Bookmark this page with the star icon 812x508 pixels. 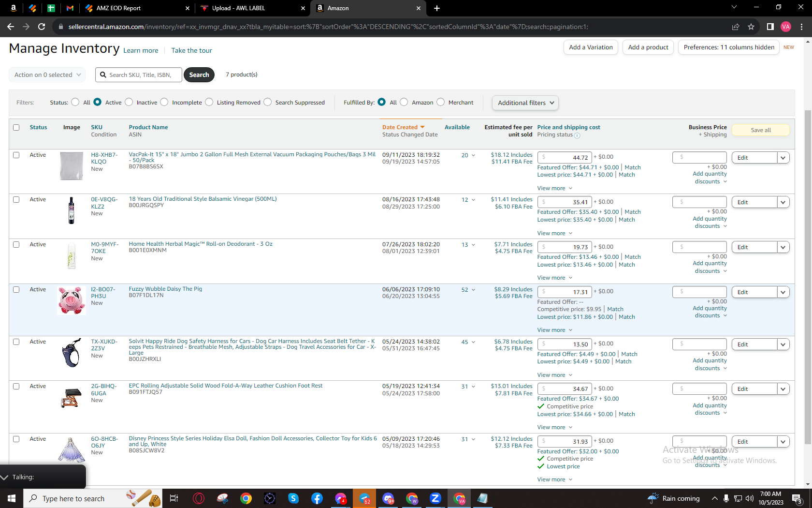751,27
